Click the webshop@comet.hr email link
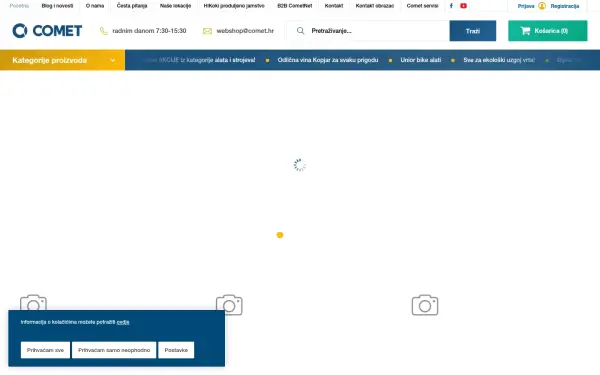This screenshot has width=600, height=375. click(245, 31)
